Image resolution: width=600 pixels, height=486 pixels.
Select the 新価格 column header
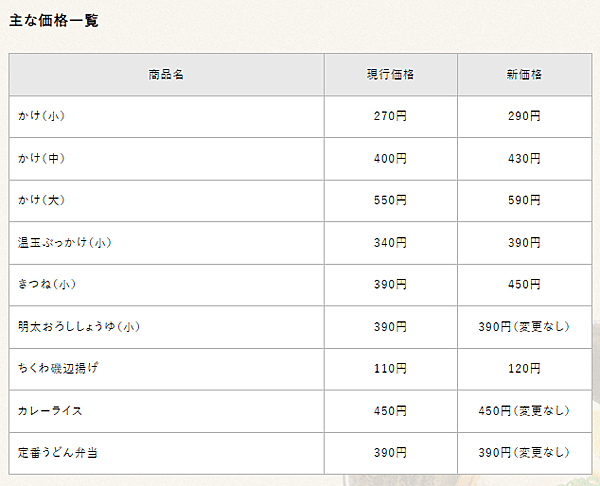(524, 74)
